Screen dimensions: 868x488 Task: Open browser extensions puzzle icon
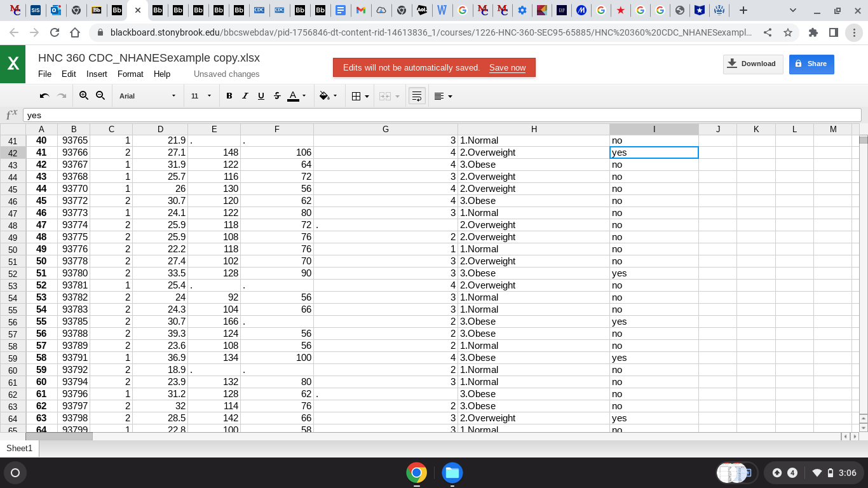(x=813, y=32)
